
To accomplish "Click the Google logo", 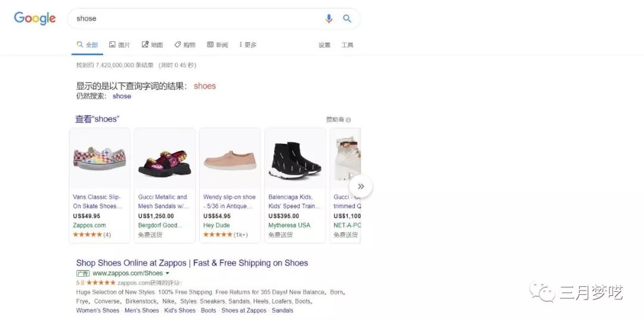I will [x=35, y=18].
